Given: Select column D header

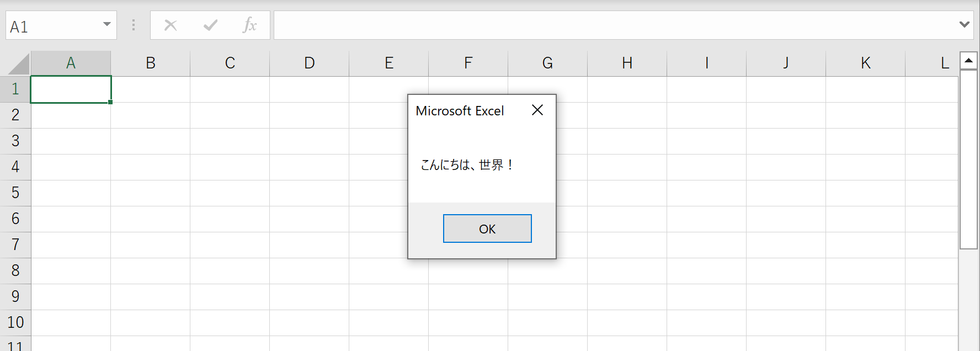Looking at the screenshot, I should tap(309, 63).
